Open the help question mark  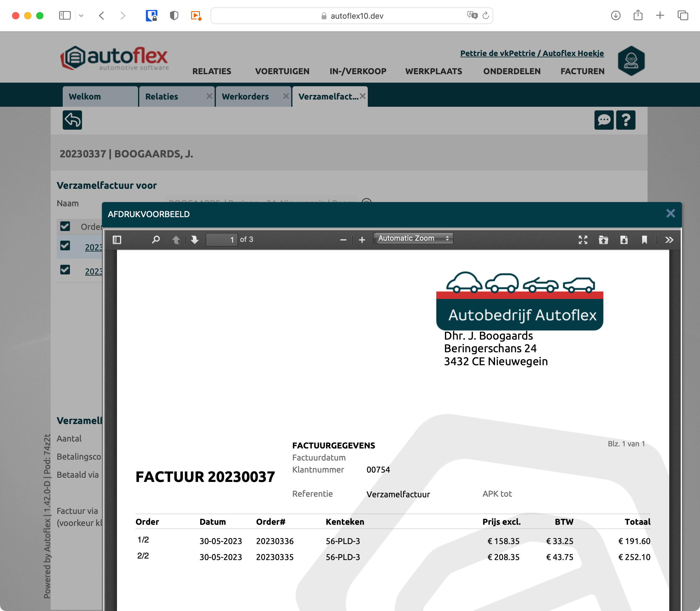tap(626, 120)
